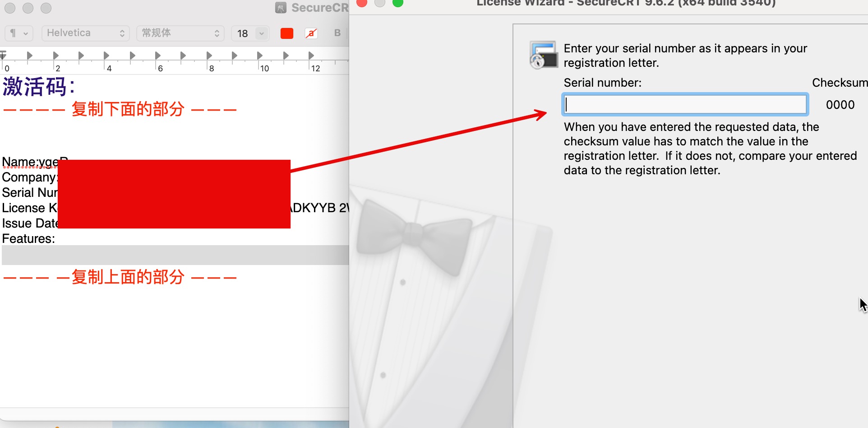Image resolution: width=868 pixels, height=428 pixels.
Task: Place cursor on the Features: line
Action: click(29, 239)
